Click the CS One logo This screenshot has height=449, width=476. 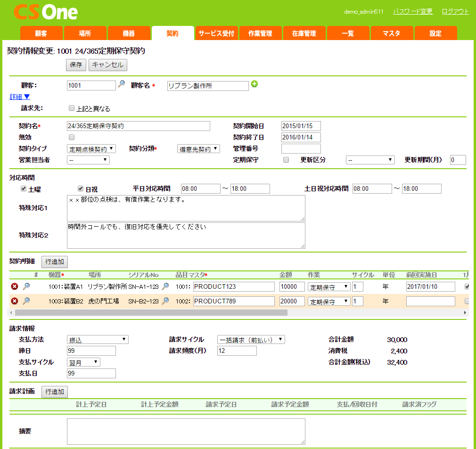(x=46, y=12)
